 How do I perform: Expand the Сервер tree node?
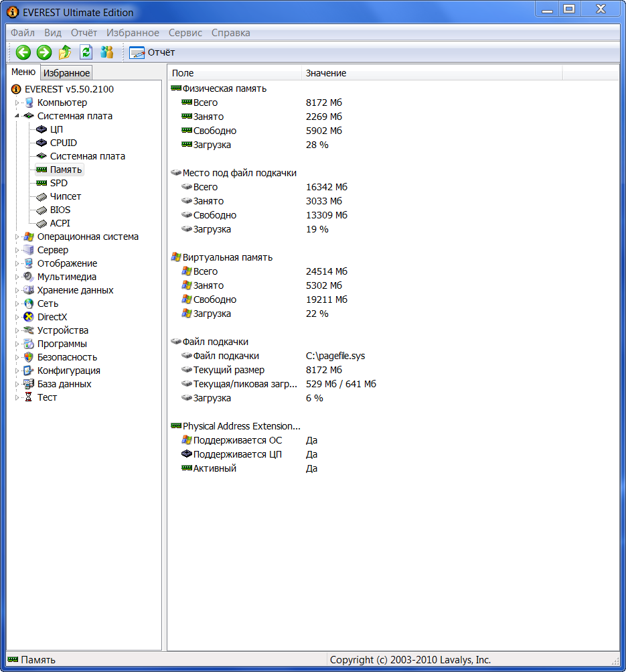coord(17,251)
